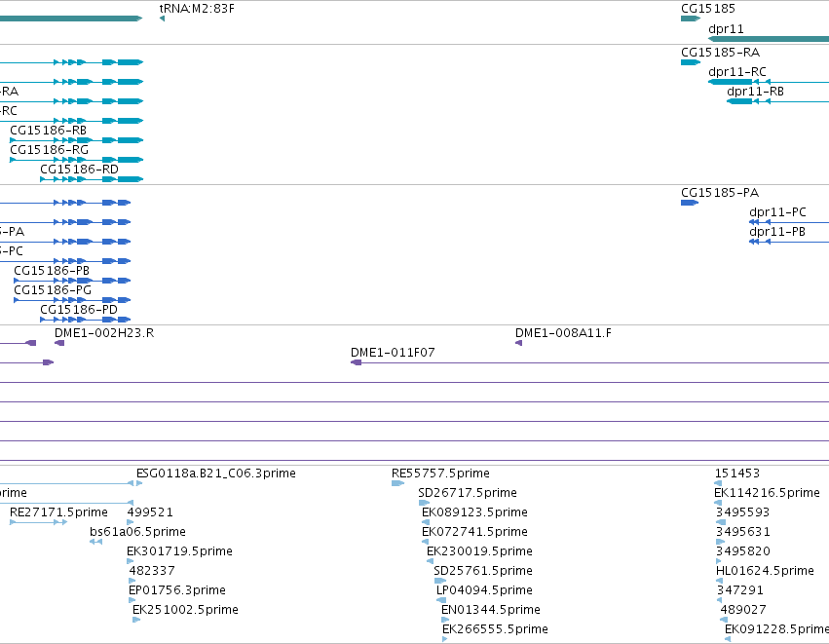Click the EK301719.5prime EST label

pyautogui.click(x=179, y=551)
